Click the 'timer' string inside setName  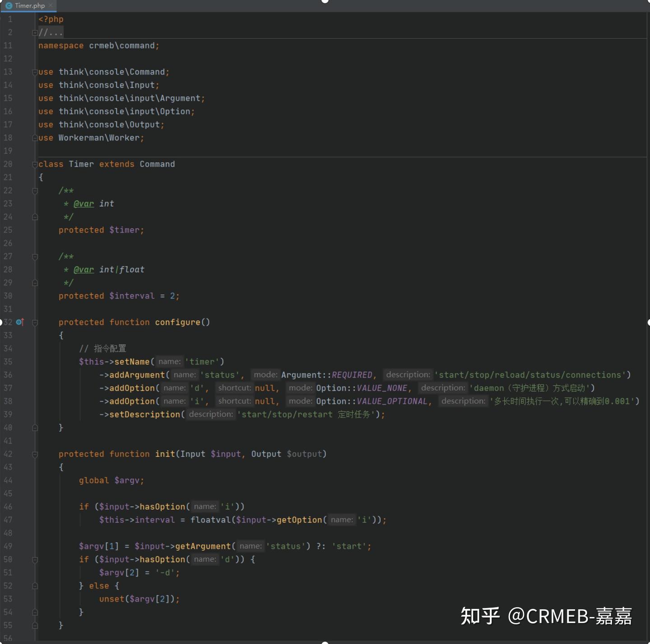click(203, 361)
